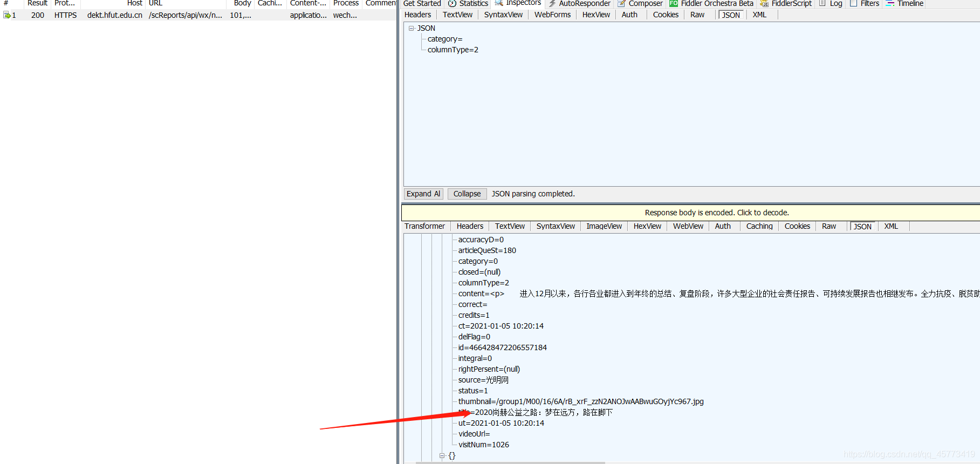Select response Headers tab

tap(470, 226)
